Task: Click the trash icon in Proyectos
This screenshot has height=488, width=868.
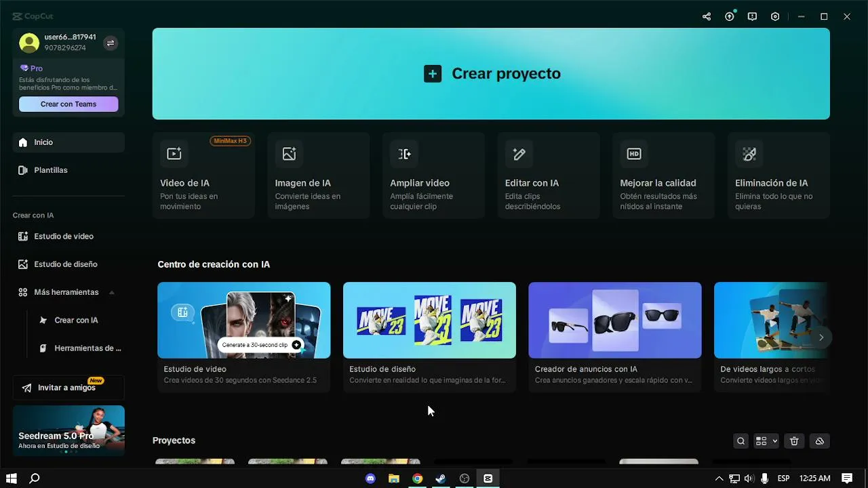Action: [794, 441]
